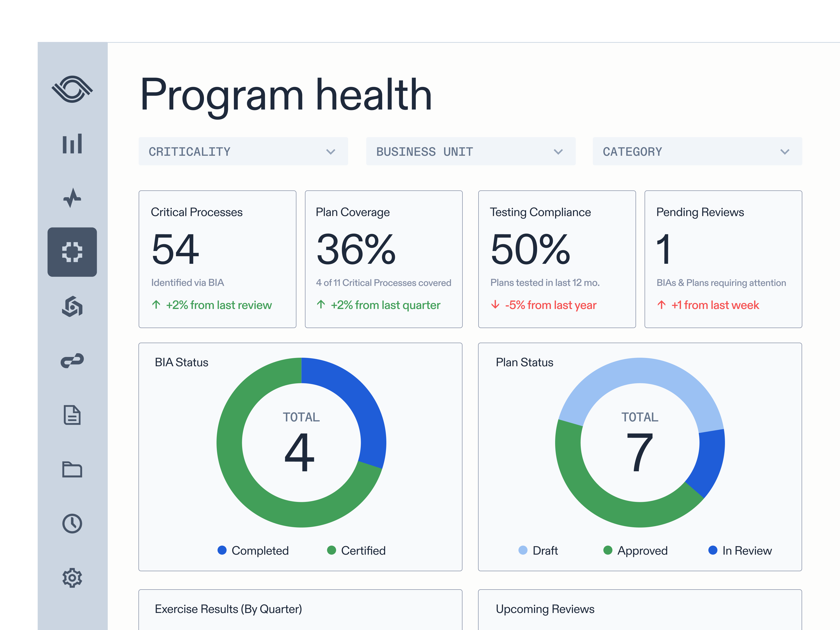Click 'BIAs & Plans requiring attention' text
The width and height of the screenshot is (840, 630).
coord(721,283)
